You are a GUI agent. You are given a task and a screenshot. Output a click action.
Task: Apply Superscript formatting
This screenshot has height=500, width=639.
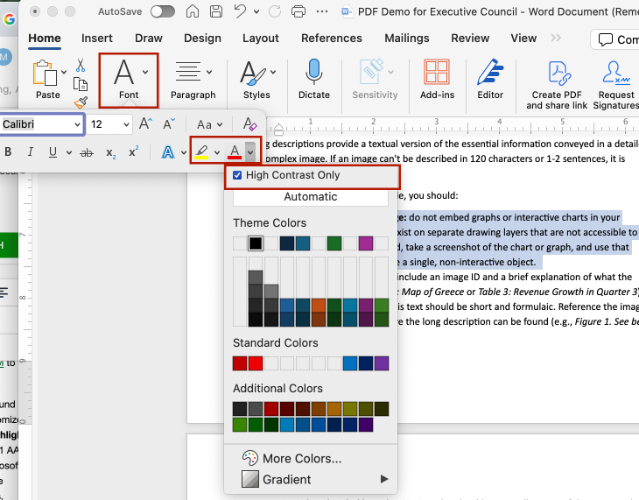pos(133,152)
